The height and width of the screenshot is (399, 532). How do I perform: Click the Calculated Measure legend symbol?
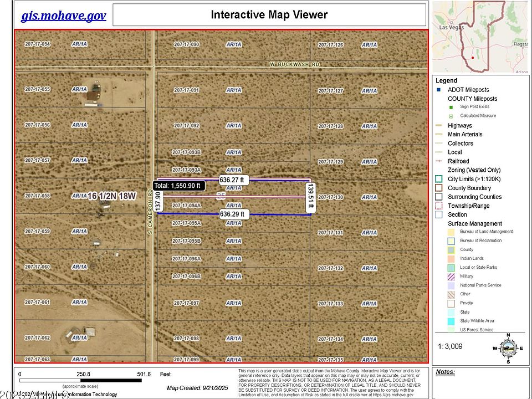(451, 116)
